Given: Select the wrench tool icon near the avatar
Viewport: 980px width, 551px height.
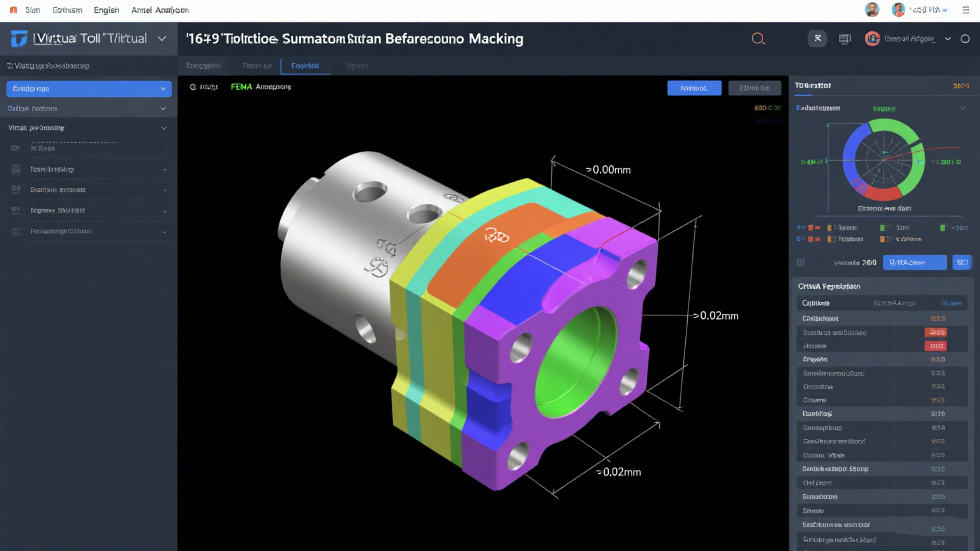Looking at the screenshot, I should [817, 38].
